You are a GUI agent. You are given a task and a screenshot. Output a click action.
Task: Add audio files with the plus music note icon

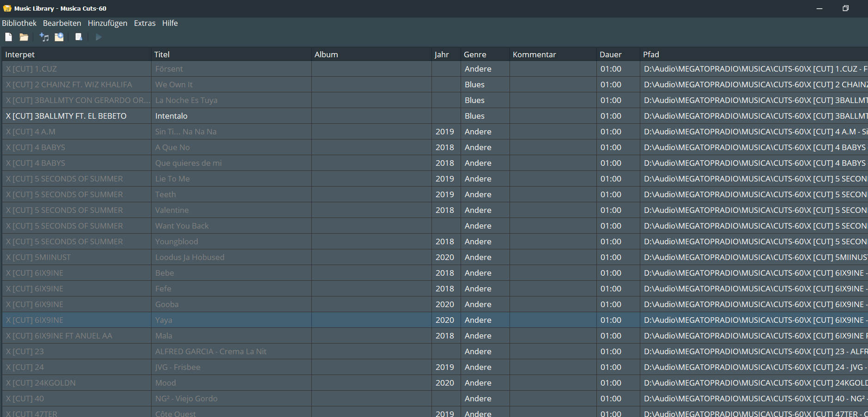[44, 37]
